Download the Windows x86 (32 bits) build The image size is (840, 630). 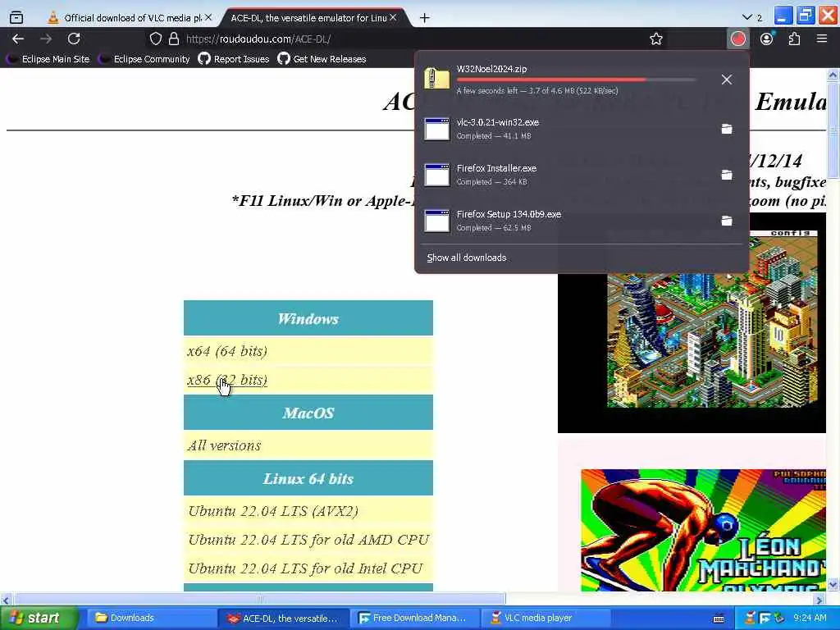[x=227, y=380]
